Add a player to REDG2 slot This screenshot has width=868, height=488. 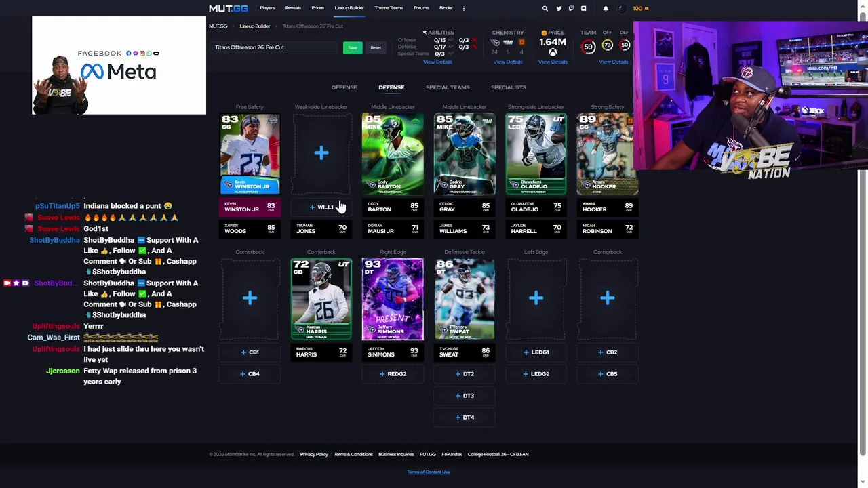(x=393, y=374)
